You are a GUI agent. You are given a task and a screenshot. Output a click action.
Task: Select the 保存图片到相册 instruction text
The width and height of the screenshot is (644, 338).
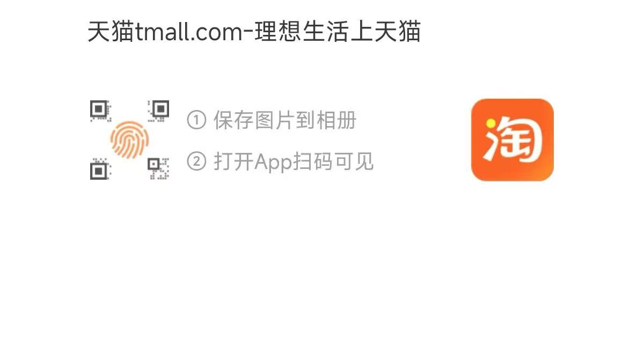click(x=285, y=120)
